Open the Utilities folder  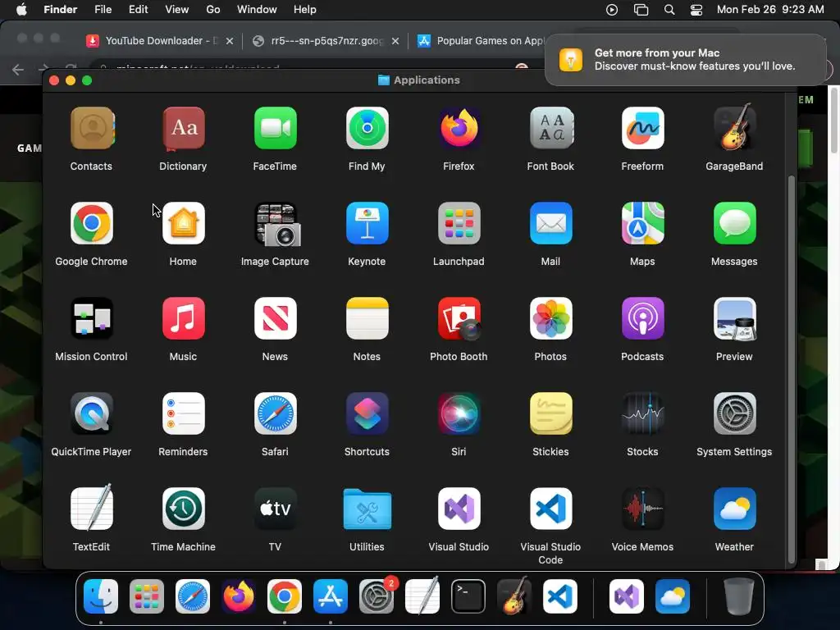tap(367, 509)
